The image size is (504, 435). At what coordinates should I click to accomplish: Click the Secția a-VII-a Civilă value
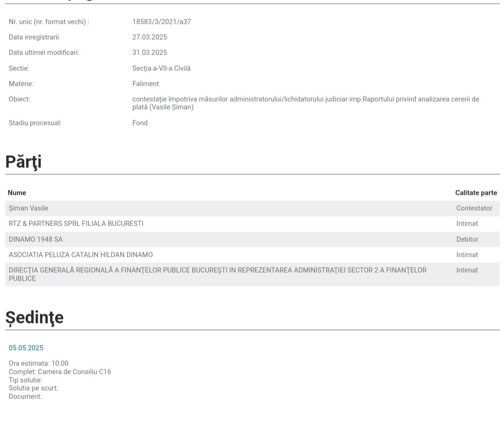161,68
